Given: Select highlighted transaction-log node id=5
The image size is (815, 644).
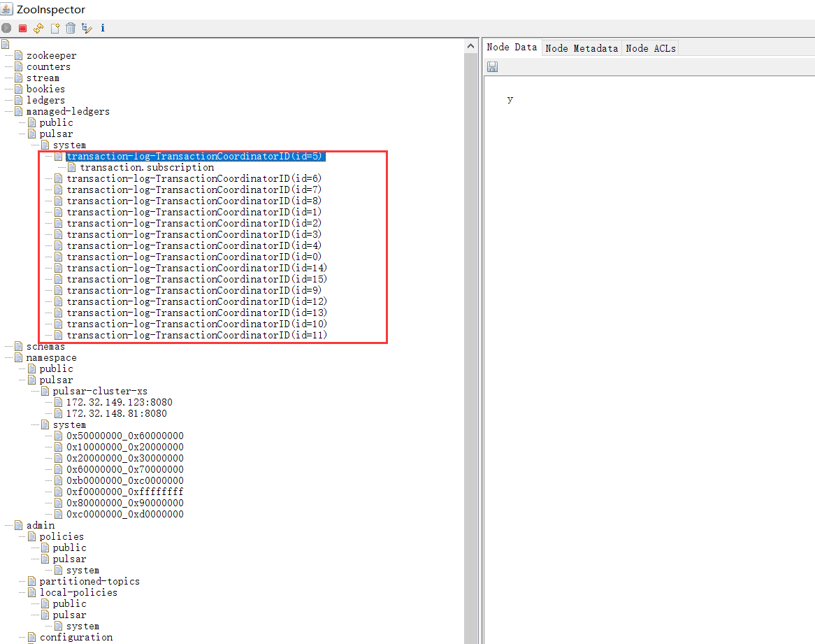Looking at the screenshot, I should tap(196, 157).
